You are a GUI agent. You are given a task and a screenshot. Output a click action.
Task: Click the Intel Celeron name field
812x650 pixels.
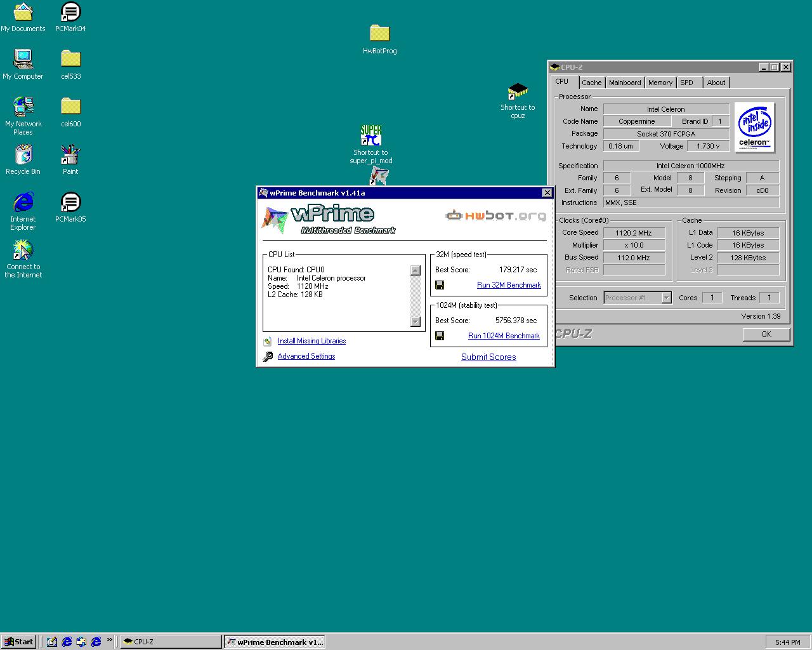click(x=666, y=109)
